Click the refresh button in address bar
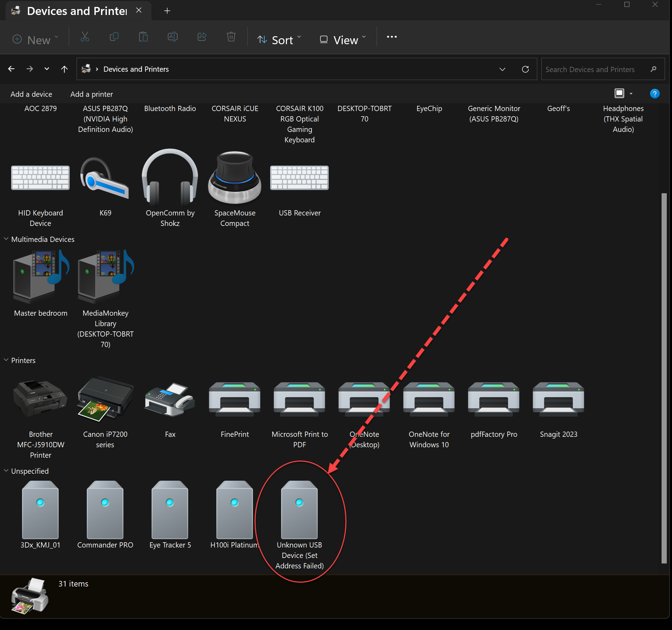The image size is (672, 630). [x=525, y=69]
